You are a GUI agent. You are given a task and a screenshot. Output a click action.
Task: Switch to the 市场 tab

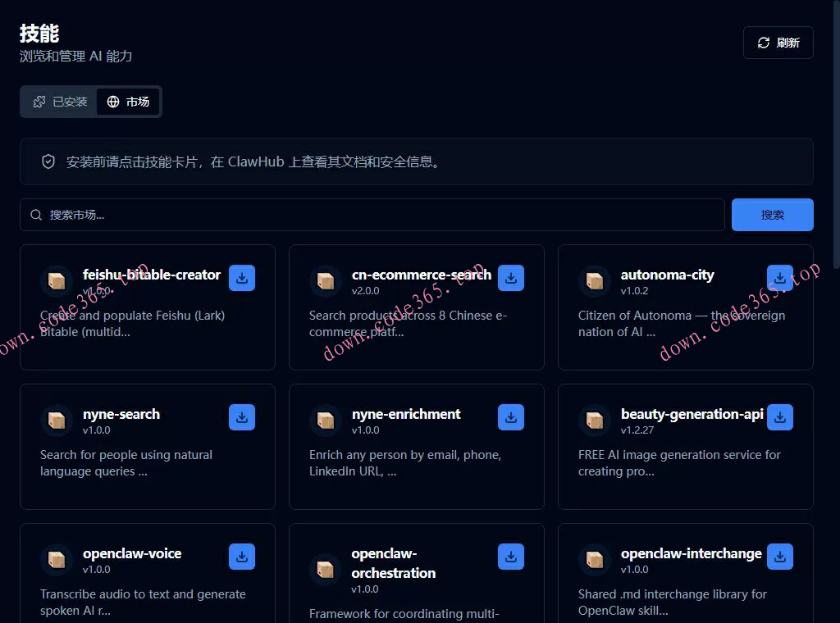[128, 102]
